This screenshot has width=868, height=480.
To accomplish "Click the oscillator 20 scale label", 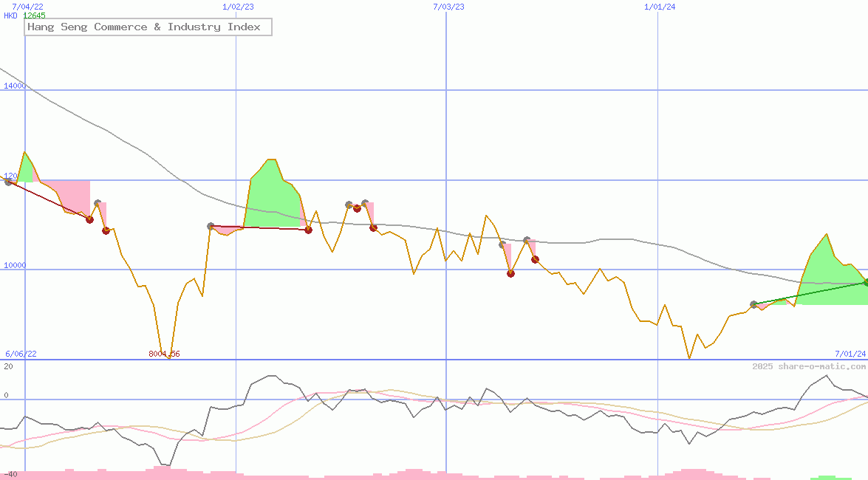I will click(8, 366).
